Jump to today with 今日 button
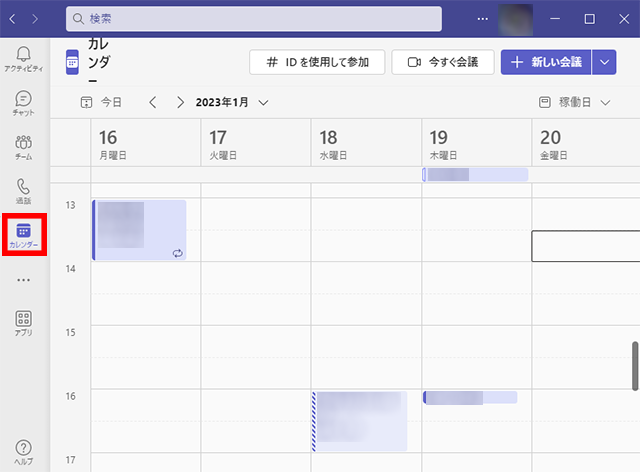This screenshot has width=640, height=472. [102, 102]
